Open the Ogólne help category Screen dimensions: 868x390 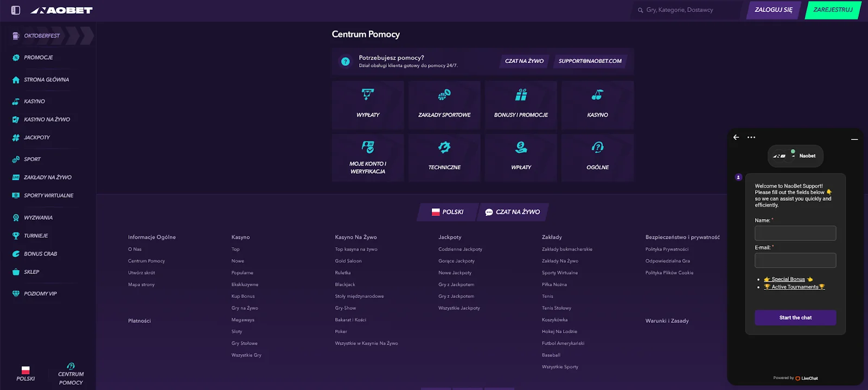[597, 157]
